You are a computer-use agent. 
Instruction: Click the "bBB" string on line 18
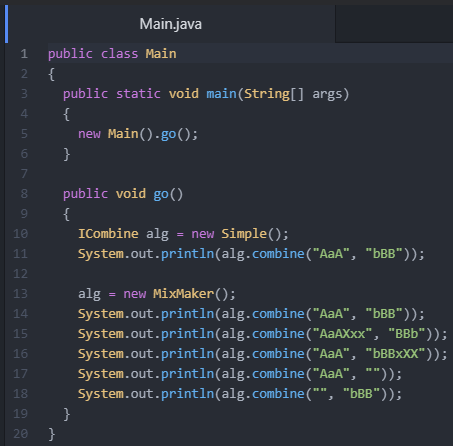tap(362, 394)
